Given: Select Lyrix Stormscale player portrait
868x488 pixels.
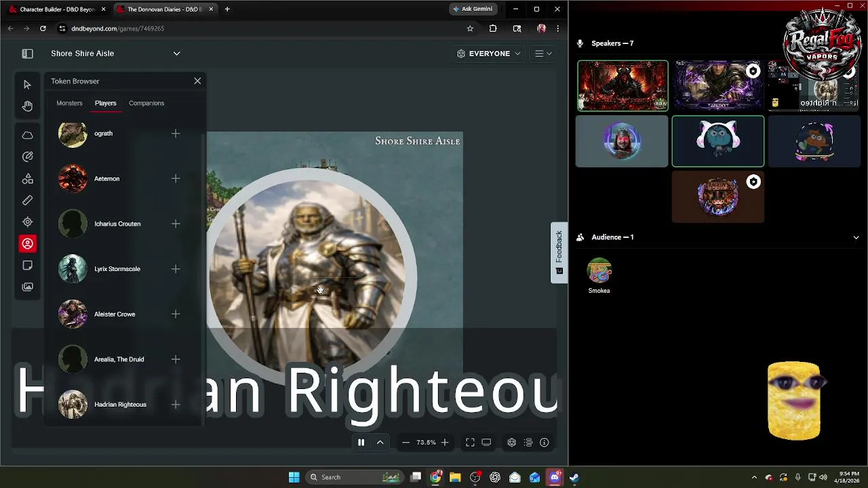Looking at the screenshot, I should pos(73,269).
